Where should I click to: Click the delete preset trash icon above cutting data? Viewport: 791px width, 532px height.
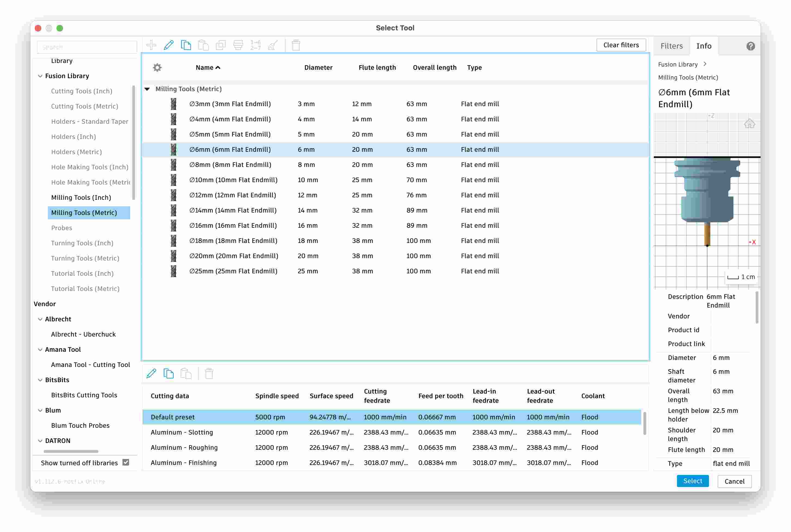(x=209, y=373)
